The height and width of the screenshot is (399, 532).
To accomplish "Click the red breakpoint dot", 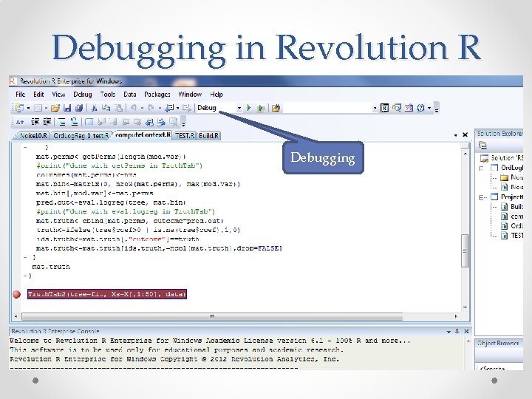I will [x=16, y=294].
